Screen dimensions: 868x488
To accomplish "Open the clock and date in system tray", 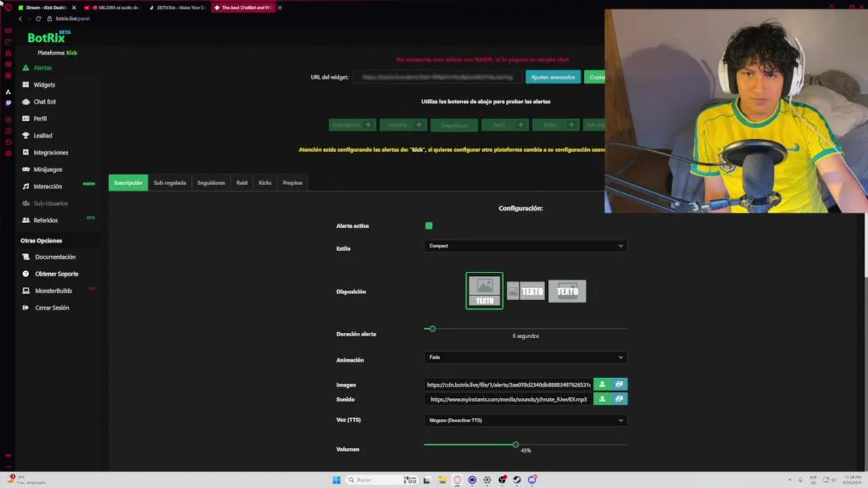I will [852, 480].
